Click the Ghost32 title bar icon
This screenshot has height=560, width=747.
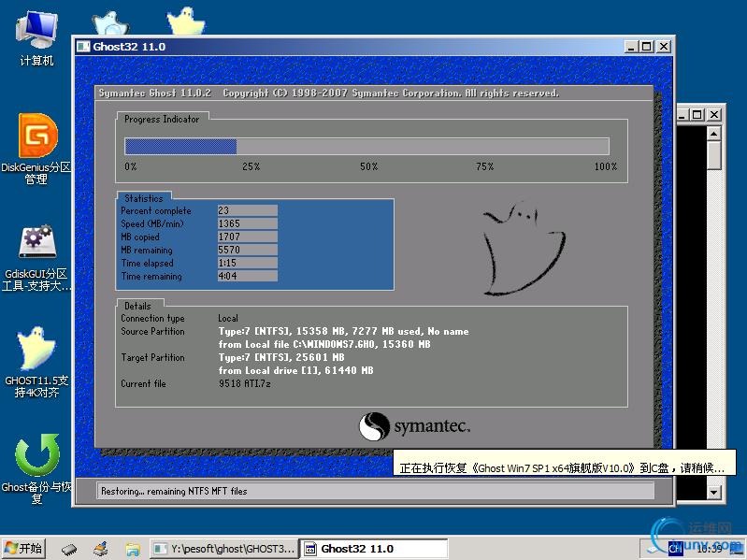[x=83, y=47]
